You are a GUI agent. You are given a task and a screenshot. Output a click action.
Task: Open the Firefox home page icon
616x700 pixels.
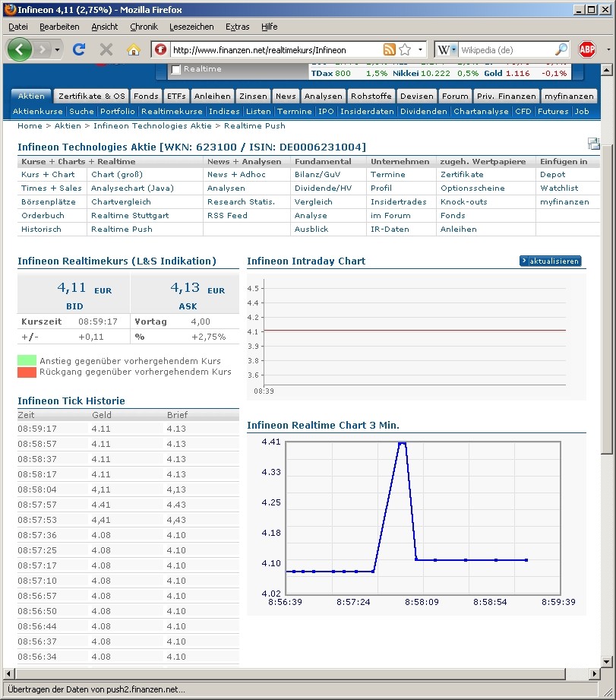pos(134,49)
